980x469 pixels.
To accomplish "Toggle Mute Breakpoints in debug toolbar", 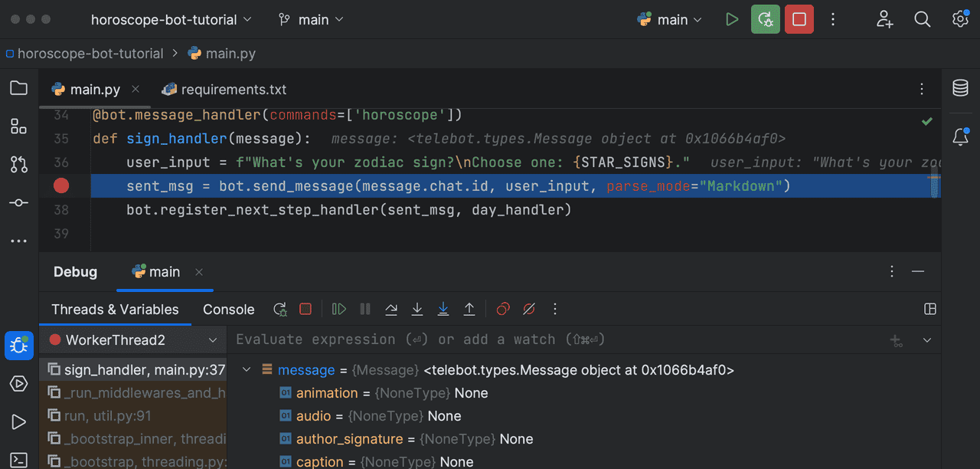I will (529, 309).
